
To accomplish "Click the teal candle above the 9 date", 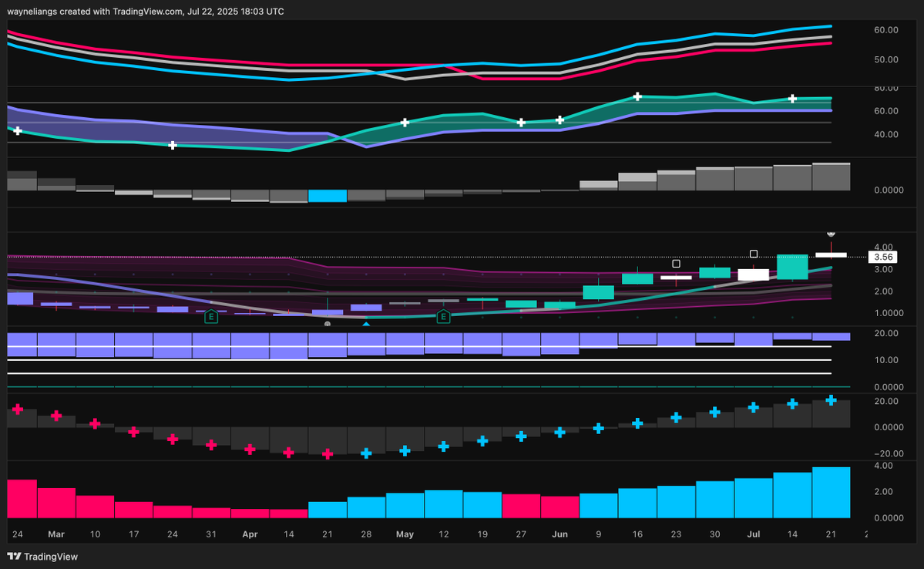I will click(x=599, y=292).
